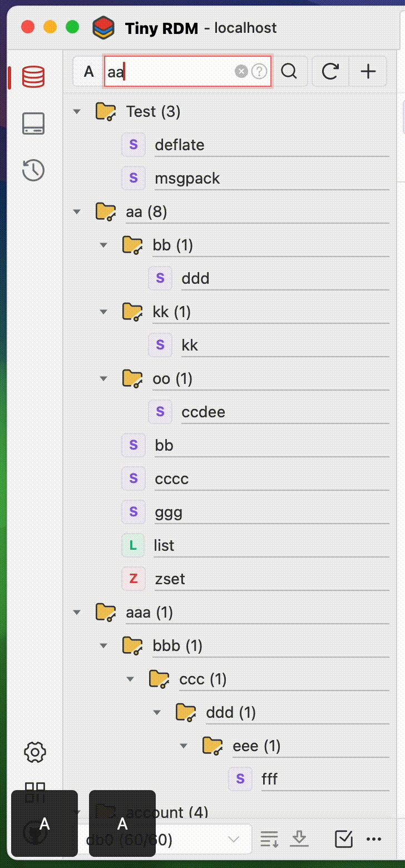
Task: Open the three-dots more options menu
Action: (374, 839)
